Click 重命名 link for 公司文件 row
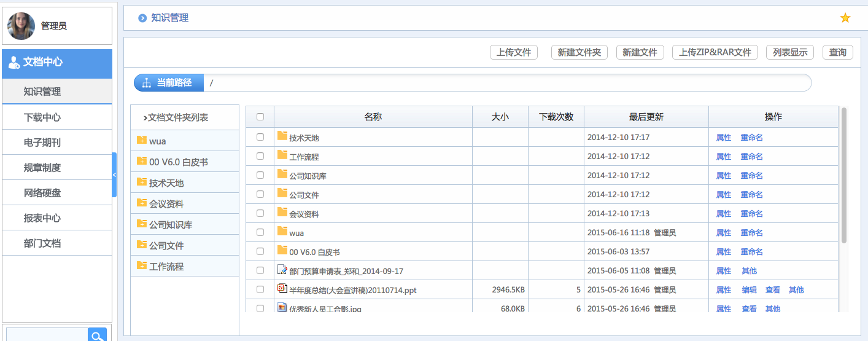Screen dimensions: 868x341 (x=751, y=194)
